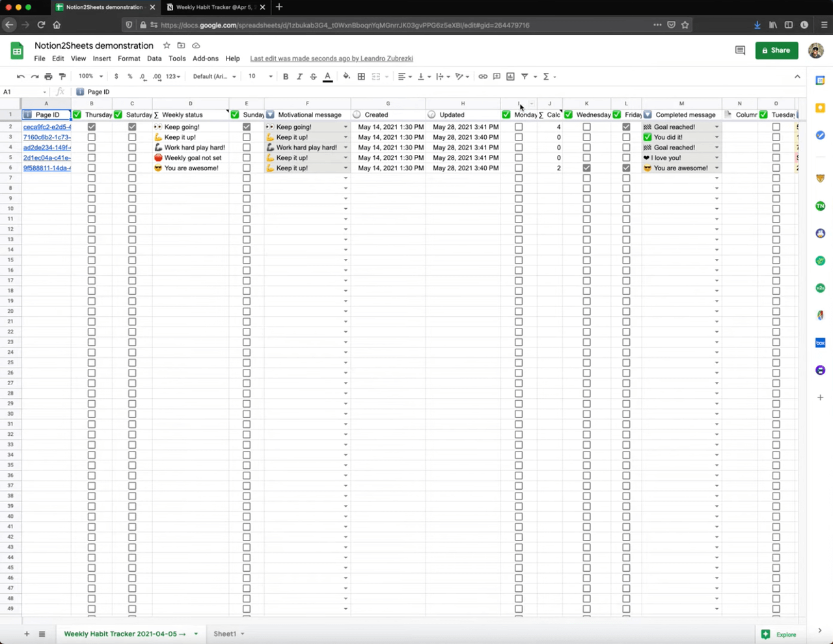Click the Insert chart icon
The height and width of the screenshot is (644, 833).
510,77
